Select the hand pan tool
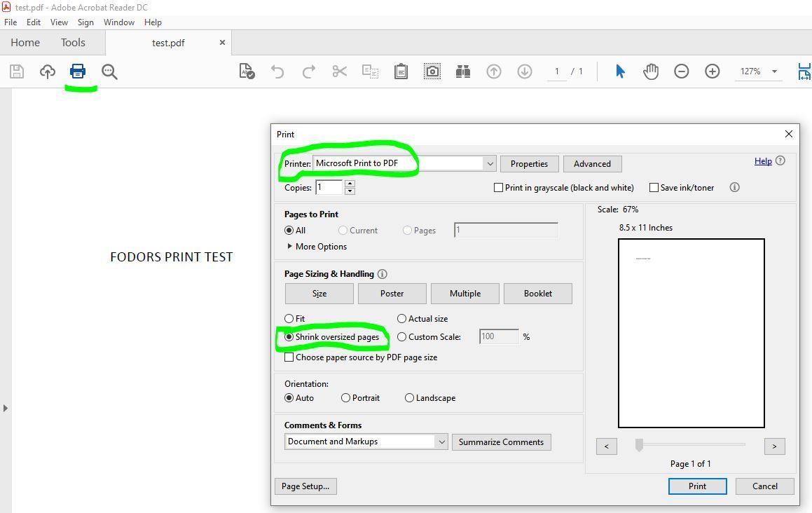812x513 pixels. 651,71
